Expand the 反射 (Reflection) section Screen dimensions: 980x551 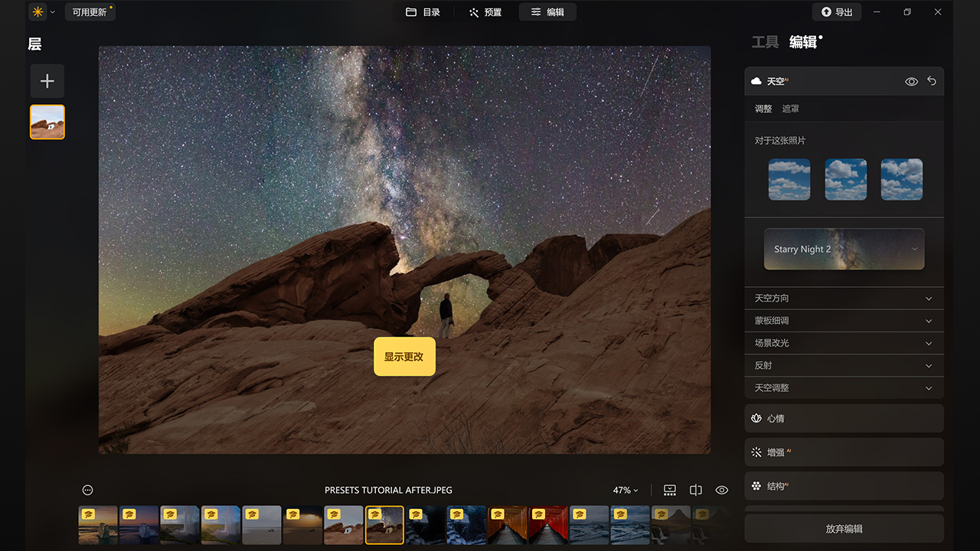pyautogui.click(x=844, y=365)
